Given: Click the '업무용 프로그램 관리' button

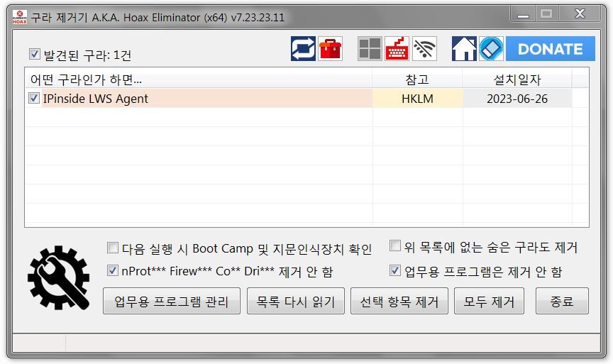Looking at the screenshot, I should click(x=172, y=301).
